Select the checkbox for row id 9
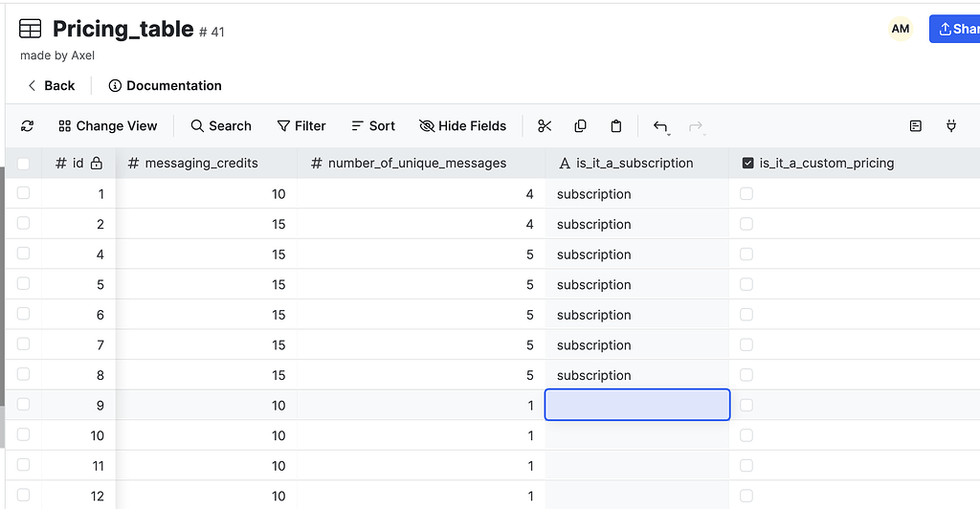 [x=24, y=405]
